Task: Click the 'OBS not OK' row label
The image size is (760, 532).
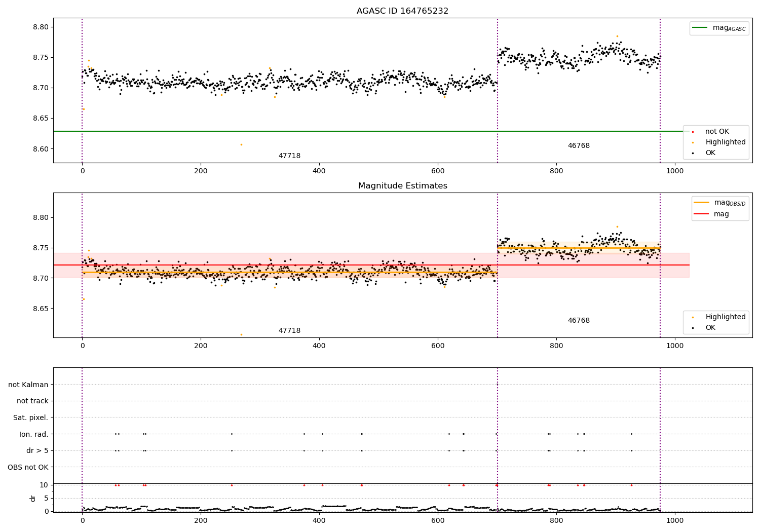Action: click(x=28, y=467)
